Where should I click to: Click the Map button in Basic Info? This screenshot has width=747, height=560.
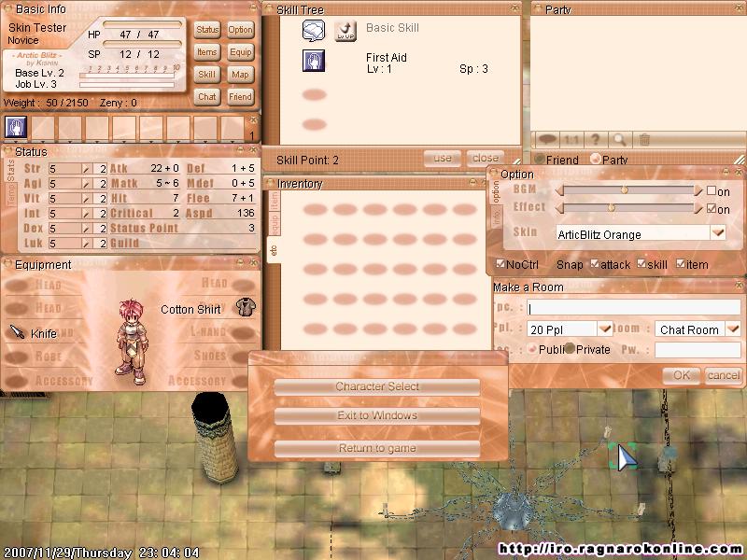pos(240,75)
